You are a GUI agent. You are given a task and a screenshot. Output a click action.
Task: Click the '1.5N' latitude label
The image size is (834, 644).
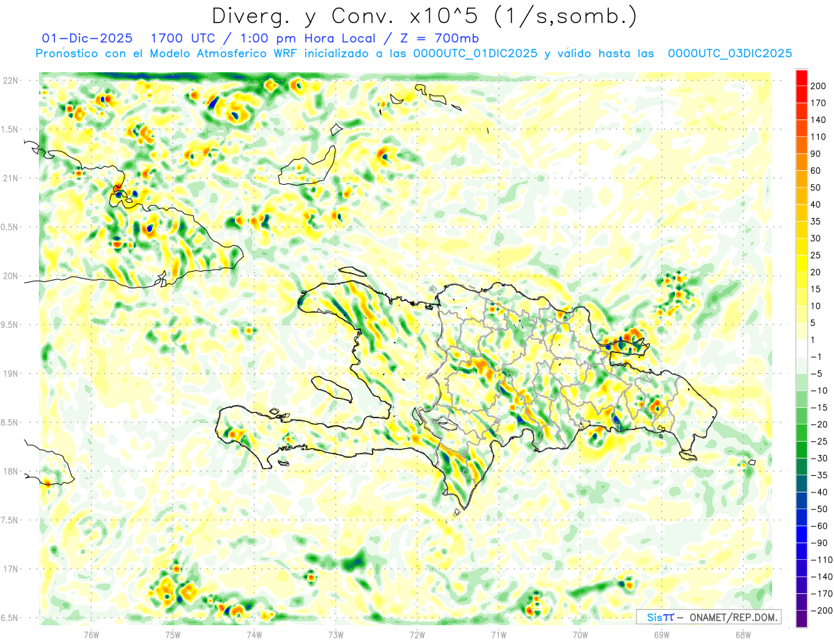10,129
